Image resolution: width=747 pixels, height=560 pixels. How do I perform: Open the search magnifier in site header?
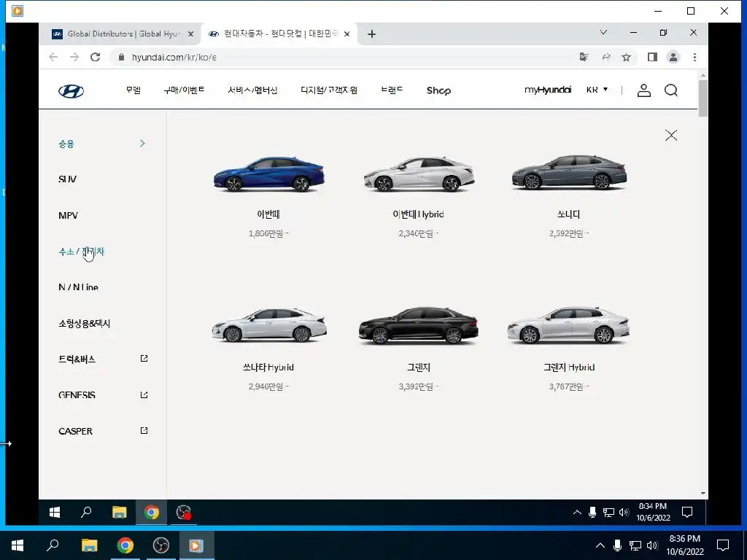click(x=671, y=90)
